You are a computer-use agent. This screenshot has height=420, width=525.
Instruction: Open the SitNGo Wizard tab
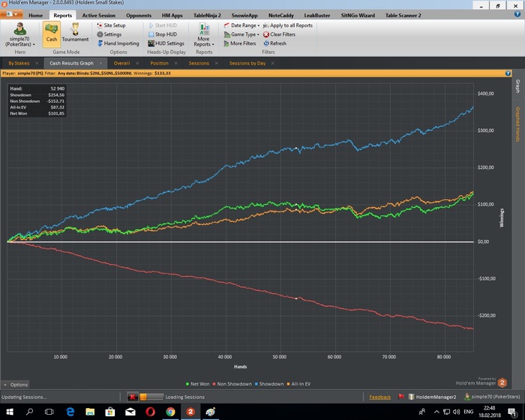[x=358, y=16]
